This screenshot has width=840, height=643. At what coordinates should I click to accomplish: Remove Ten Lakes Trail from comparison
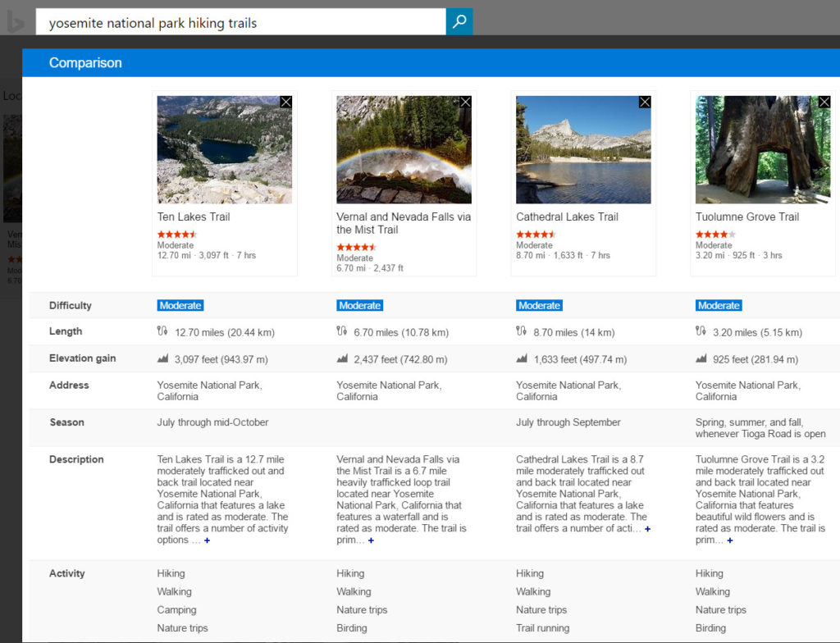[285, 103]
